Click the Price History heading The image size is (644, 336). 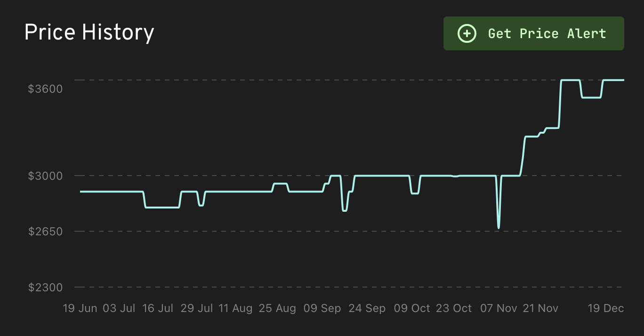pos(89,32)
